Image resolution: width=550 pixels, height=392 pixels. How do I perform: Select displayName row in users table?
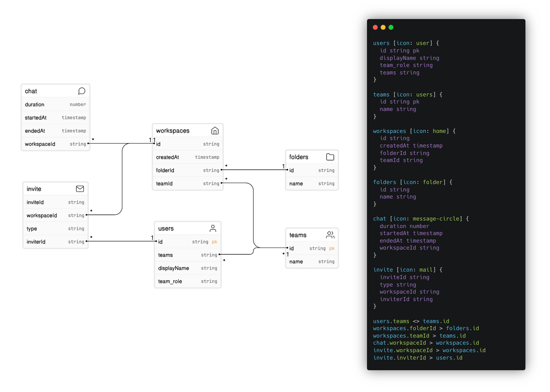(x=188, y=268)
